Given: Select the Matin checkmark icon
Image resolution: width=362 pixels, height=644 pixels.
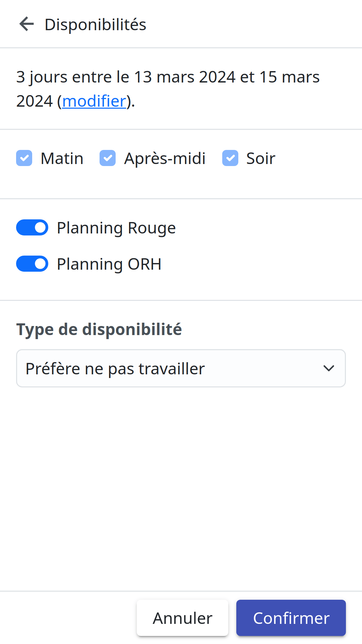Looking at the screenshot, I should 24,158.
